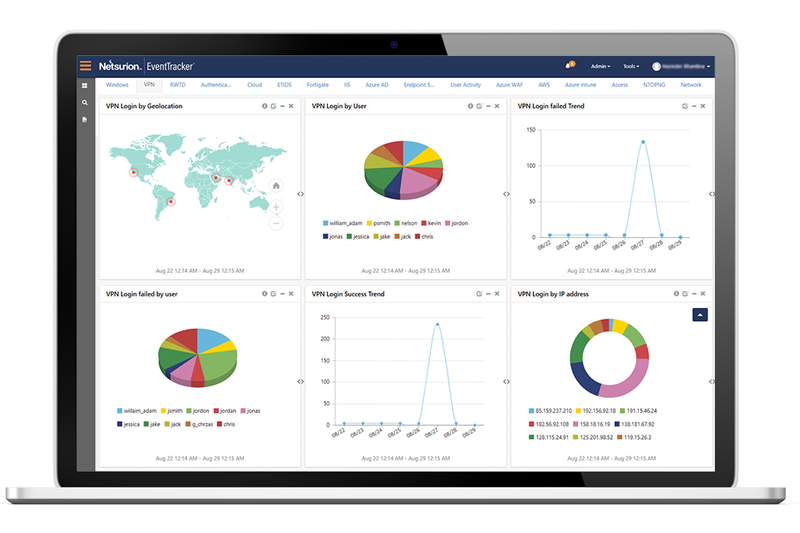Viewport: 800px width, 533px height.
Task: Refresh the VPN Login by User widget
Action: click(479, 106)
